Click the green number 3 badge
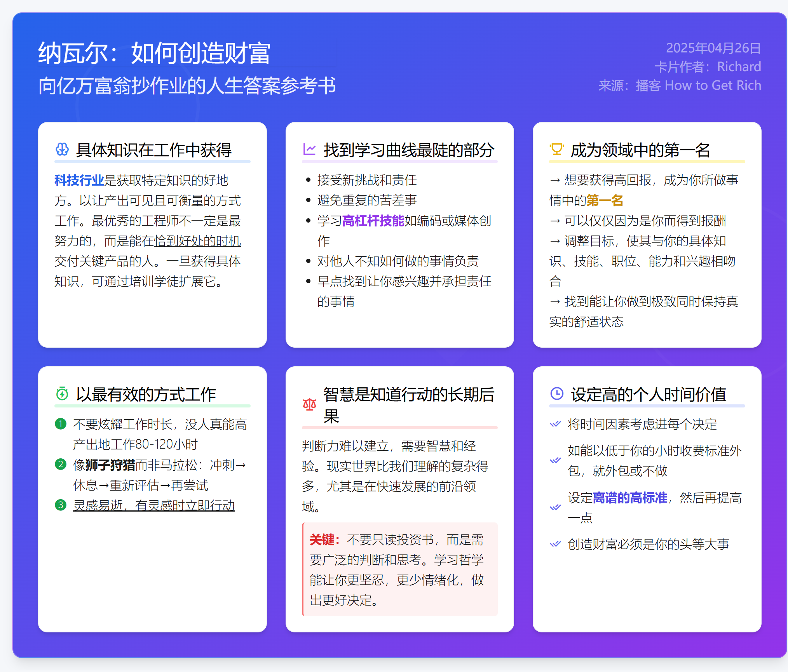The width and height of the screenshot is (788, 672). click(x=61, y=505)
